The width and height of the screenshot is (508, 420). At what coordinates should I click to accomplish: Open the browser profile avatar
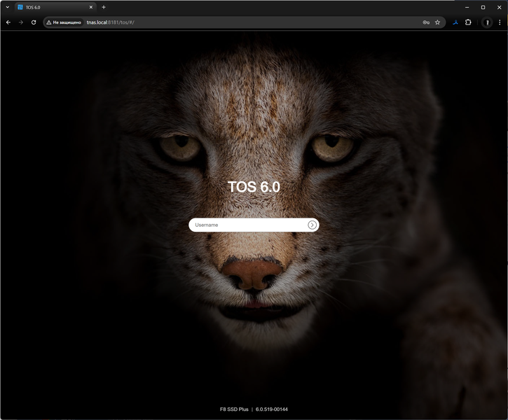[x=487, y=22]
